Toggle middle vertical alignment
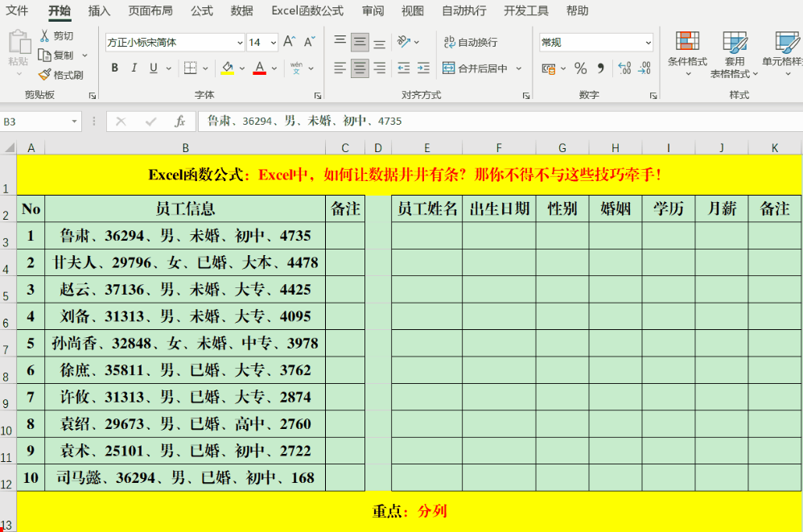The image size is (803, 532). point(360,42)
